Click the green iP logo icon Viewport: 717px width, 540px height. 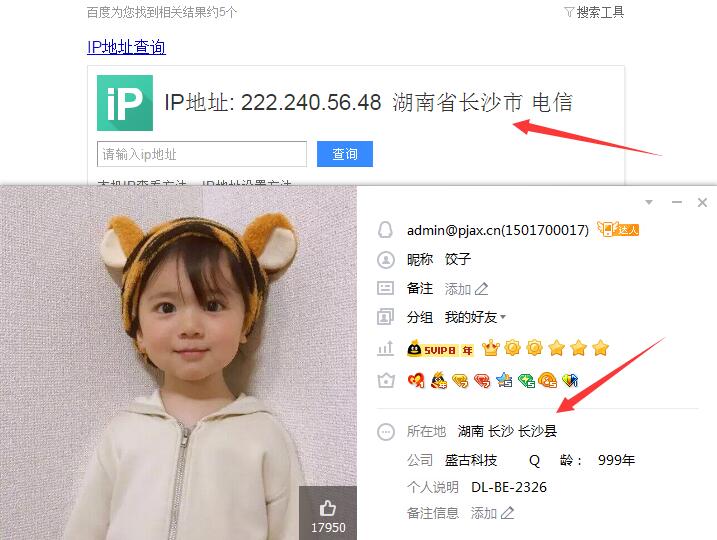pos(125,103)
